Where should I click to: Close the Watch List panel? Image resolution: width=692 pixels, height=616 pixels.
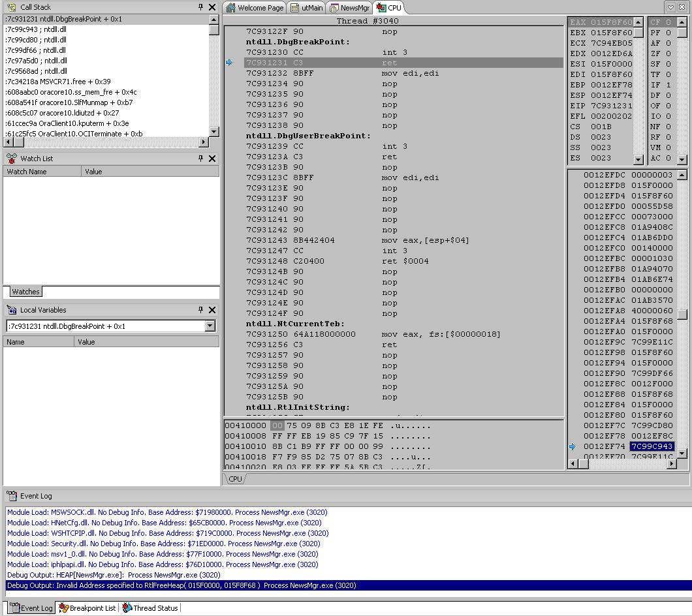pyautogui.click(x=212, y=159)
